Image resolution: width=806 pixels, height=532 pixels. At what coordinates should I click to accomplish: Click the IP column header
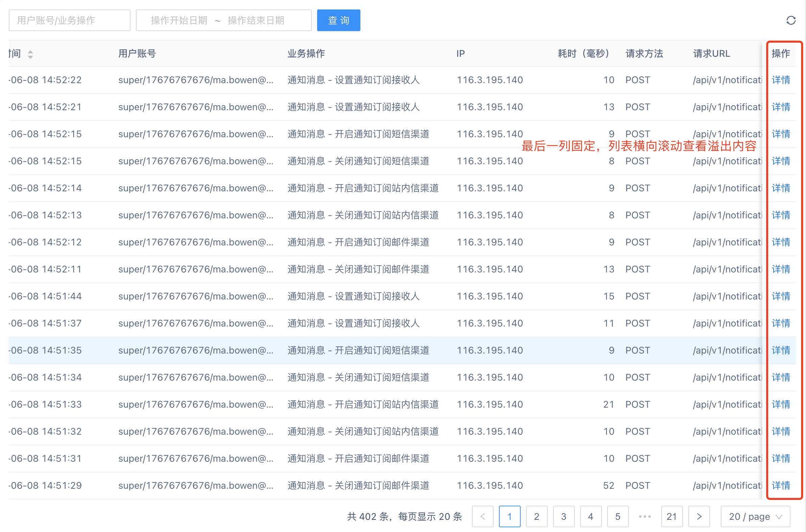(460, 54)
